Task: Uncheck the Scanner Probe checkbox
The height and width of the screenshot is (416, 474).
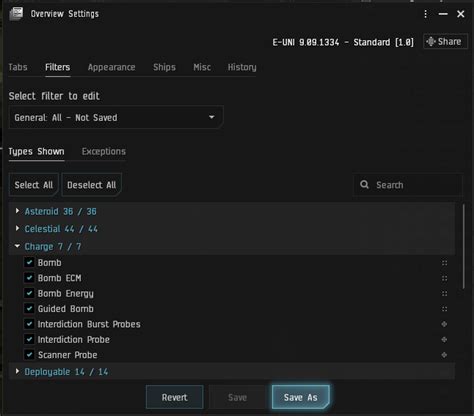Action: coord(29,354)
